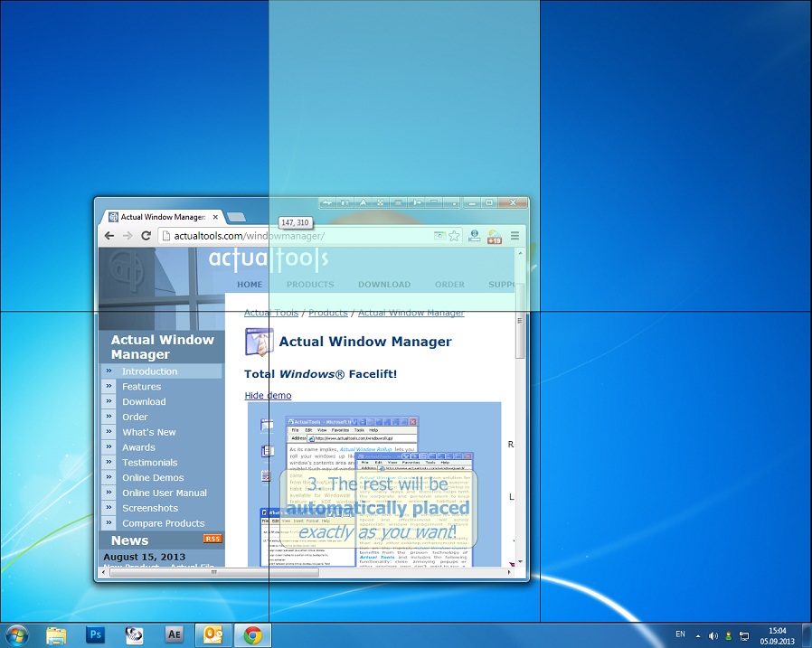Click the vertical scrollbar down arrow

[520, 561]
